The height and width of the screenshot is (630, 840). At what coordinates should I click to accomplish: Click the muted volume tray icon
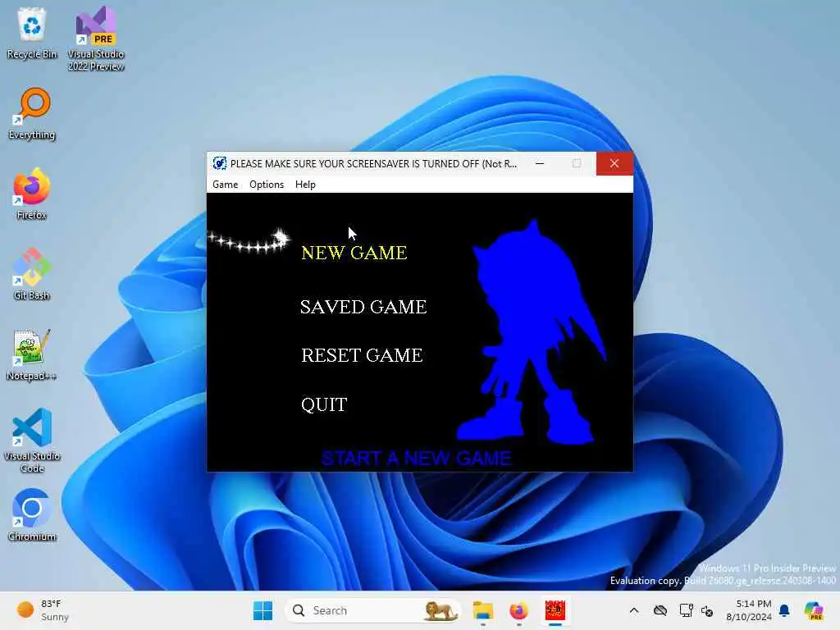[707, 610]
